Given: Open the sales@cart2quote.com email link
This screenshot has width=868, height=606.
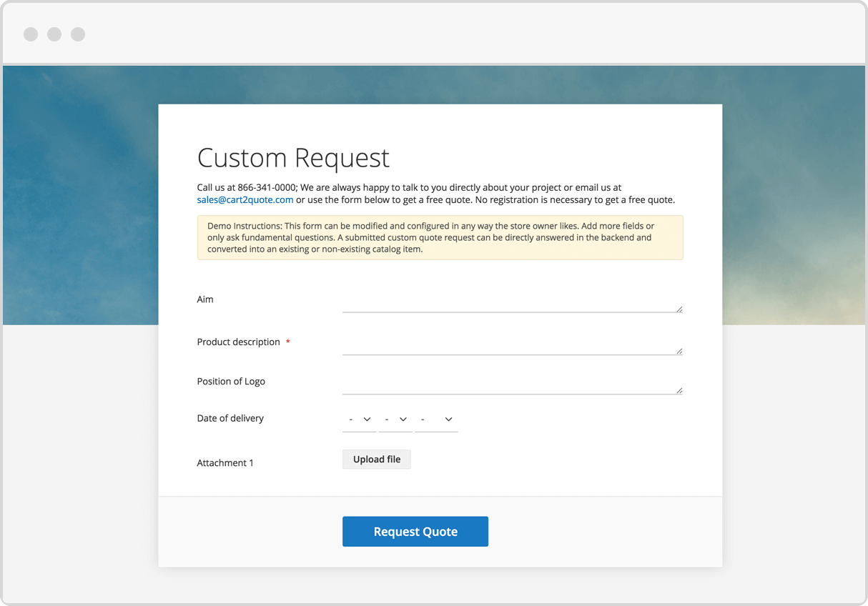Looking at the screenshot, I should pyautogui.click(x=245, y=200).
